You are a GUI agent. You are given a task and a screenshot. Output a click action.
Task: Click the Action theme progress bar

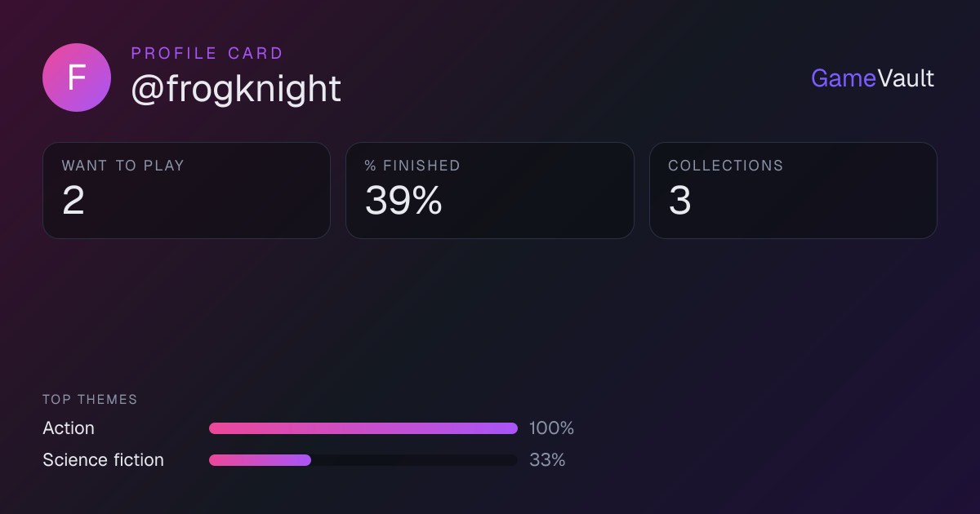[x=363, y=428]
